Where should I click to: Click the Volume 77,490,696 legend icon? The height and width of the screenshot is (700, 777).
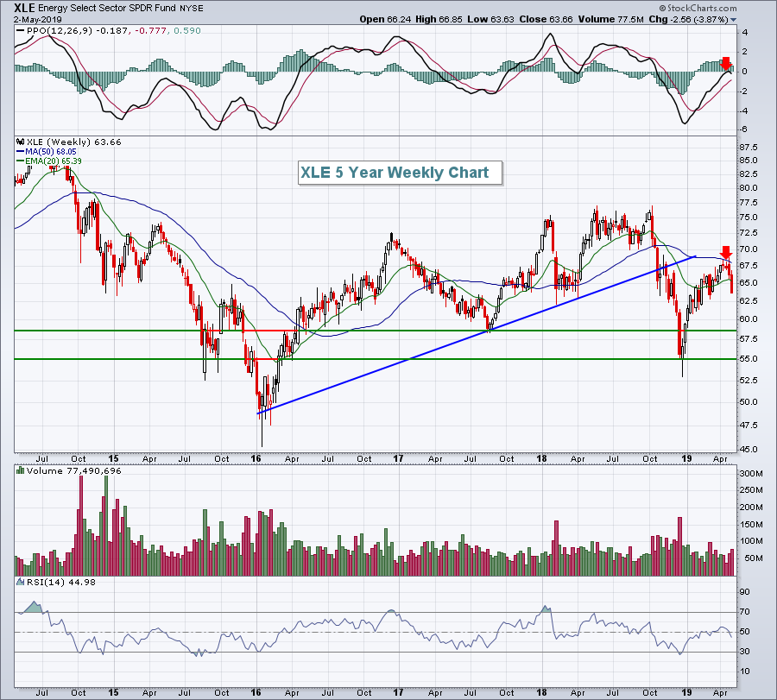point(20,470)
